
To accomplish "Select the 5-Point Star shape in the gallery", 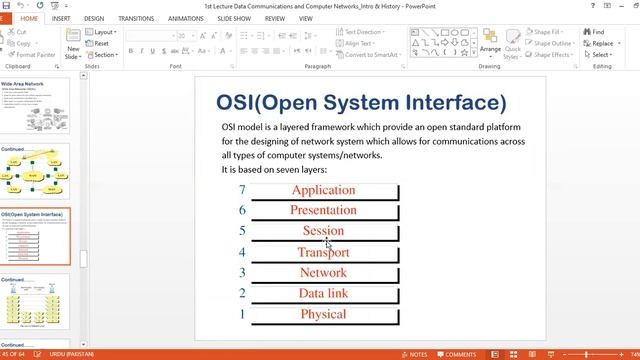I will tap(464, 53).
